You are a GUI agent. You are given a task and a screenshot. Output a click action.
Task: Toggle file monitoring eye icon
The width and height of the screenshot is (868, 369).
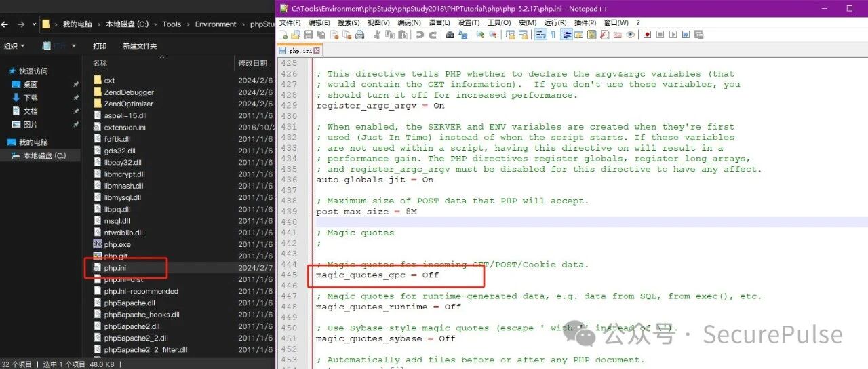coord(631,35)
